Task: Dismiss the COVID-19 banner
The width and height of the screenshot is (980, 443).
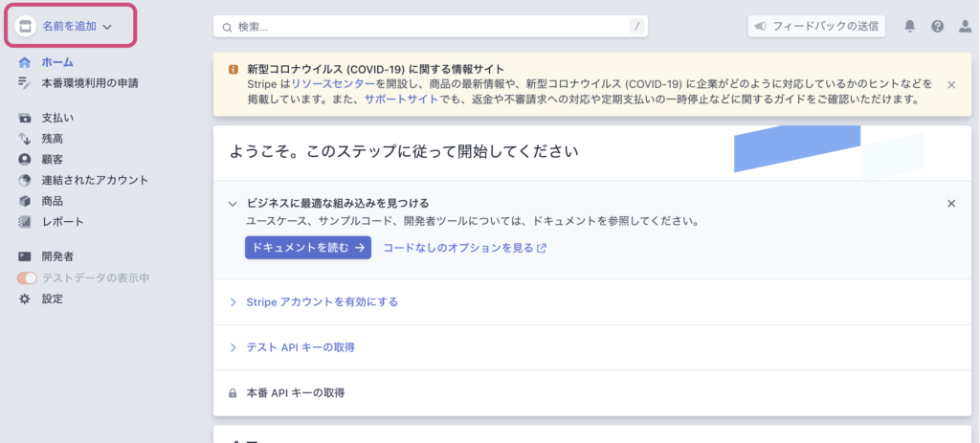Action: click(x=951, y=84)
